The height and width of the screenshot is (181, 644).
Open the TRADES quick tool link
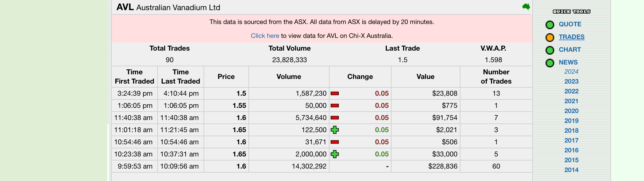(572, 37)
